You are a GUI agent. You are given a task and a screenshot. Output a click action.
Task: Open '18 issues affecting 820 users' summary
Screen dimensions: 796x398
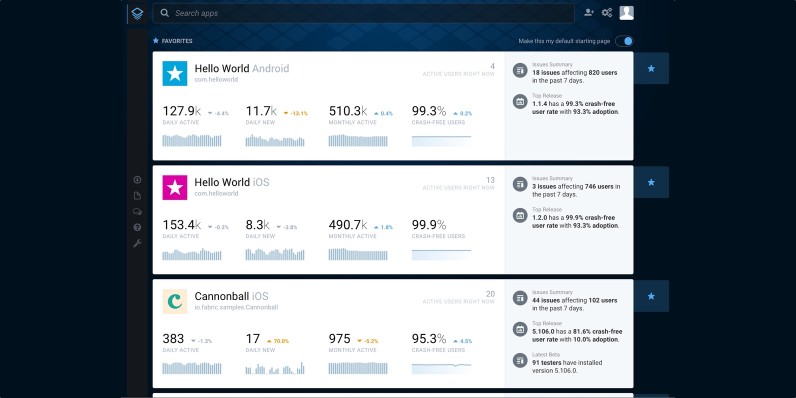pyautogui.click(x=575, y=77)
